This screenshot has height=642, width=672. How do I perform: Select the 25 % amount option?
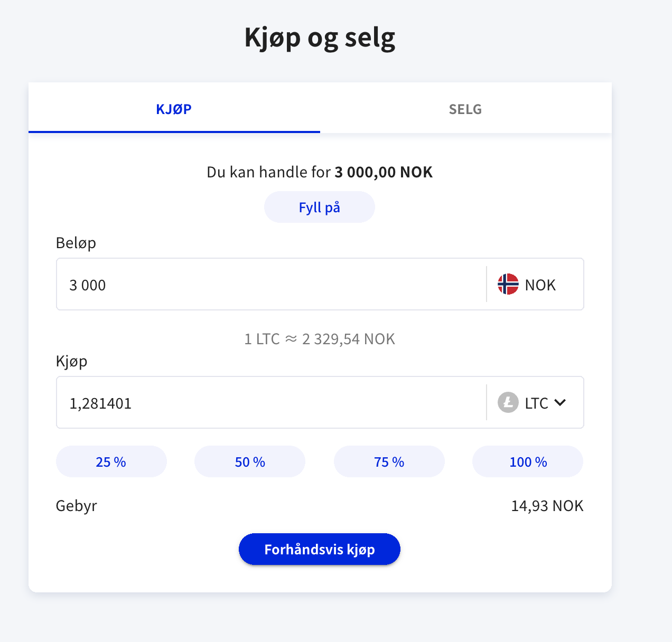click(111, 461)
